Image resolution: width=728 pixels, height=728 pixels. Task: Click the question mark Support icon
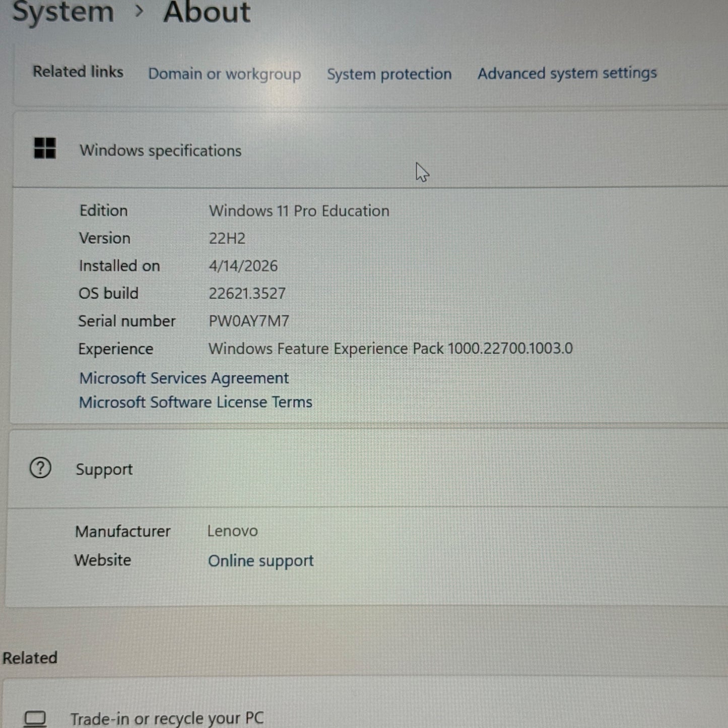pyautogui.click(x=40, y=468)
